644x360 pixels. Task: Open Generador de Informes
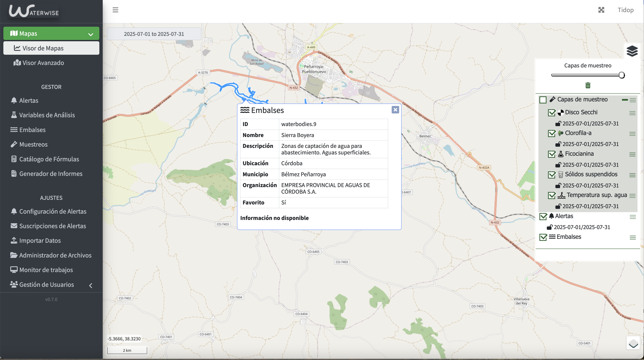pyautogui.click(x=51, y=173)
